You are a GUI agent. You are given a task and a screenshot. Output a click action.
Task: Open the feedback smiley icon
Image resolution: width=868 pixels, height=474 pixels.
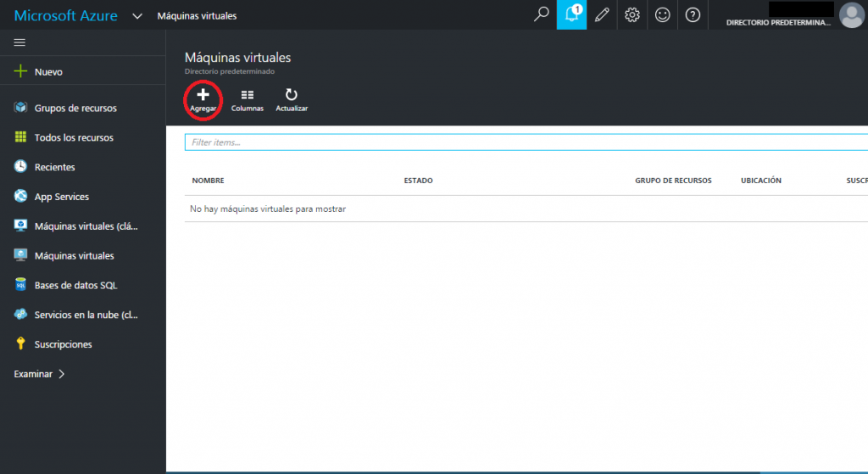(x=662, y=14)
